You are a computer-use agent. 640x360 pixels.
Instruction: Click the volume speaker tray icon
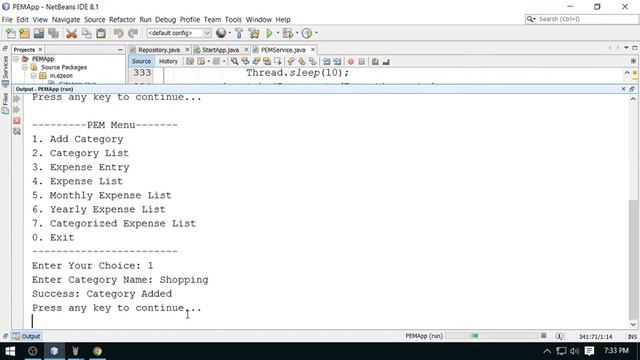575,351
